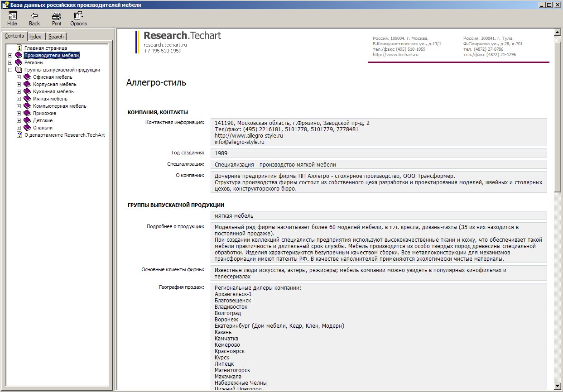Viewport: 563px width, 392px height.
Task: Select Производители мебели in the tree
Action: tap(52, 55)
